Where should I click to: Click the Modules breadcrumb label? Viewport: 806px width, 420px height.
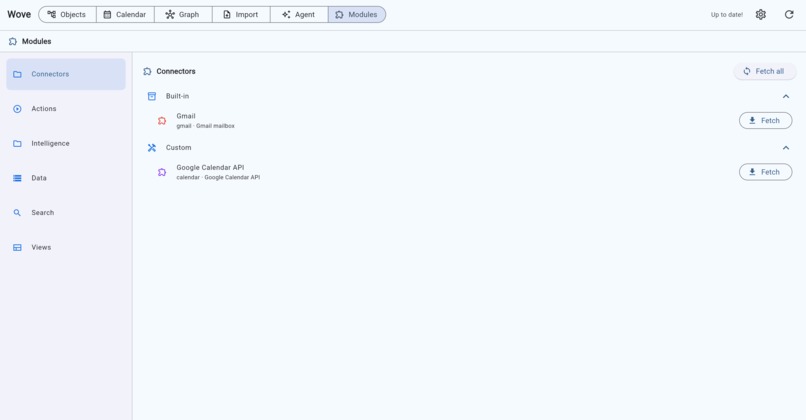click(x=36, y=41)
